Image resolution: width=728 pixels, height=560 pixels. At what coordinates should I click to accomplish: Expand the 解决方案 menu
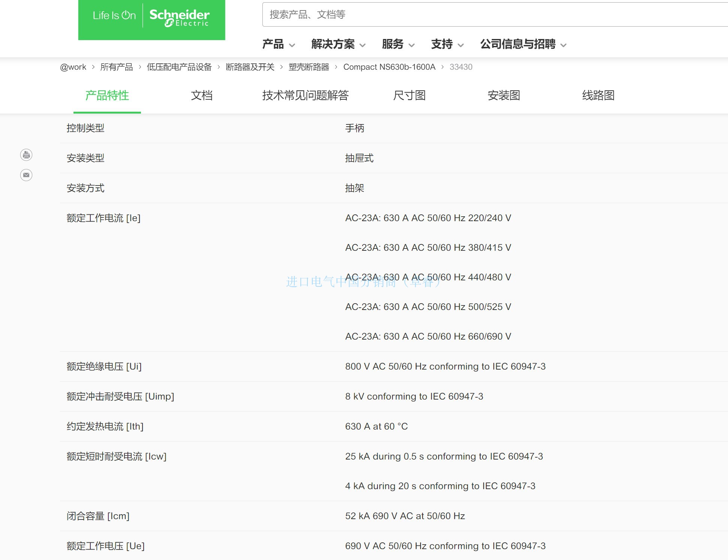pos(338,44)
